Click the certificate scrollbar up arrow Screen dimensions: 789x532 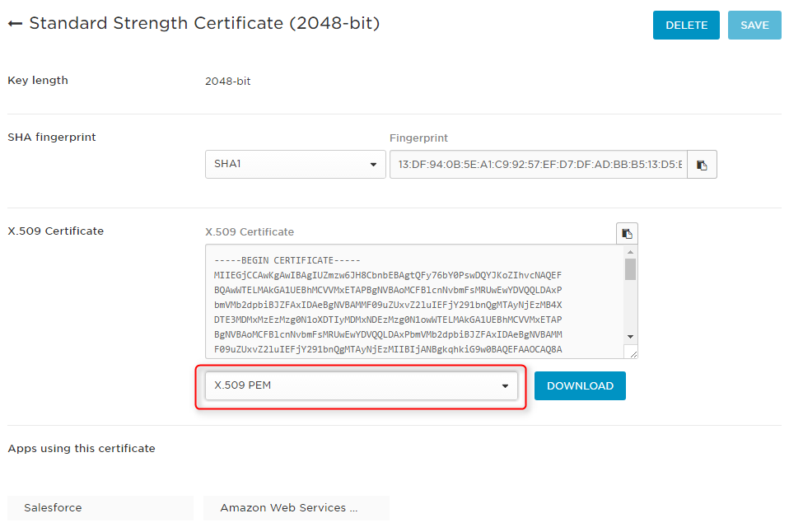click(x=631, y=252)
